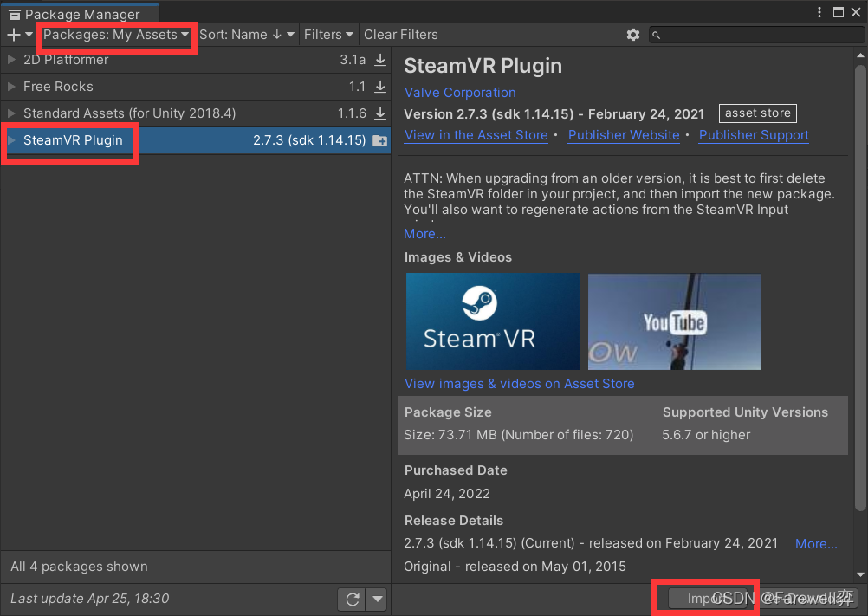Image resolution: width=868 pixels, height=616 pixels.
Task: Click the download icon for 2D Platformer
Action: tap(380, 60)
